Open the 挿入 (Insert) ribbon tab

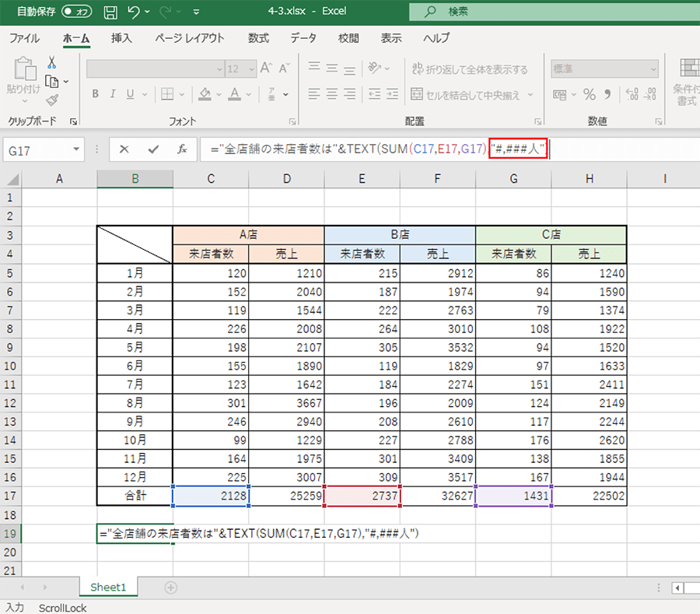pyautogui.click(x=121, y=37)
